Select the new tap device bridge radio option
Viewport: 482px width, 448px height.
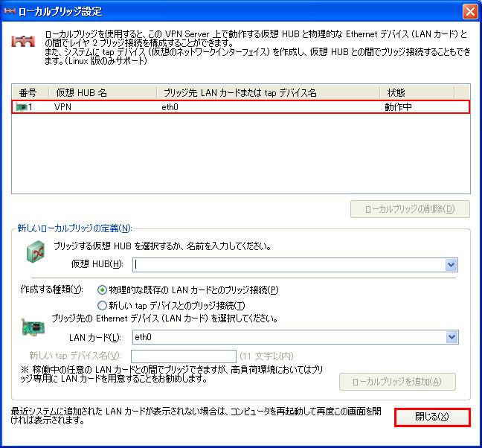102,306
